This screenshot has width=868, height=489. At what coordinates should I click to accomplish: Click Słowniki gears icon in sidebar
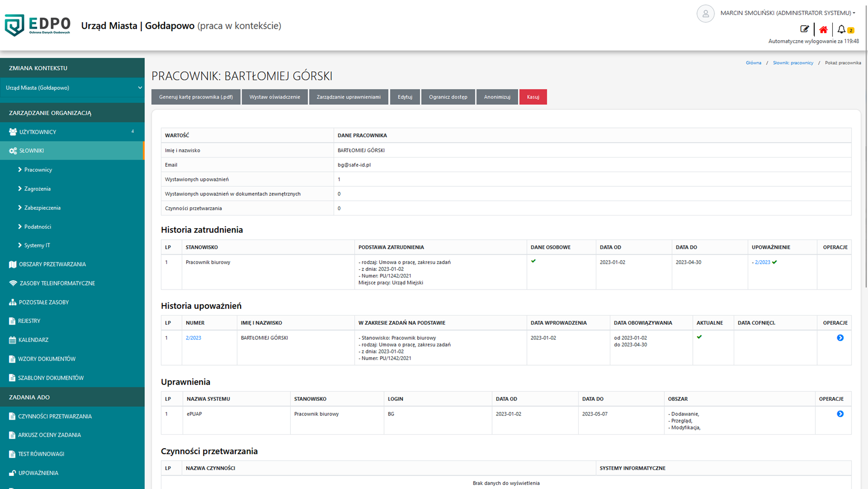pyautogui.click(x=13, y=151)
